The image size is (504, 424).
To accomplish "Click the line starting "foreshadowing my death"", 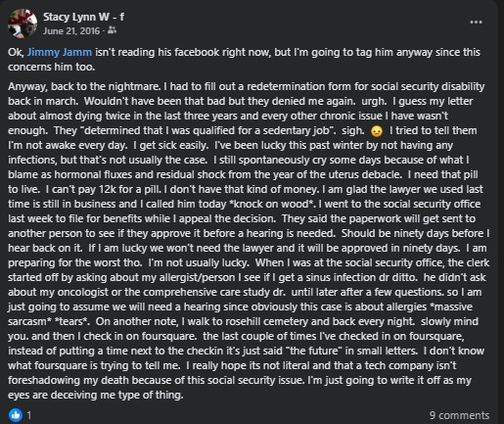I will [240, 380].
